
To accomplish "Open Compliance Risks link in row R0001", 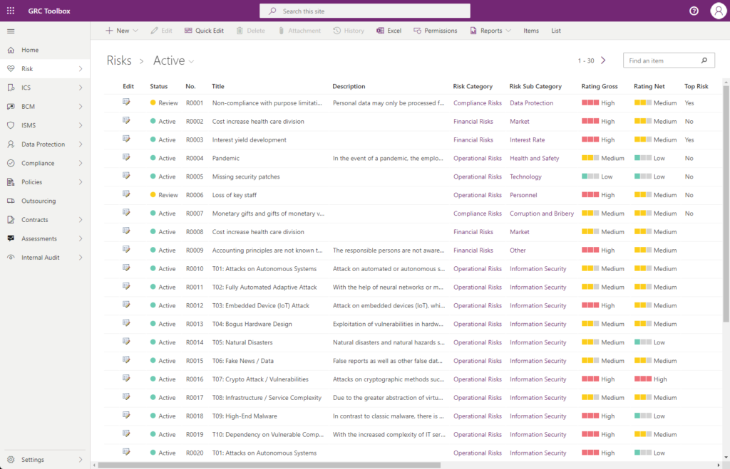I will [x=477, y=103].
